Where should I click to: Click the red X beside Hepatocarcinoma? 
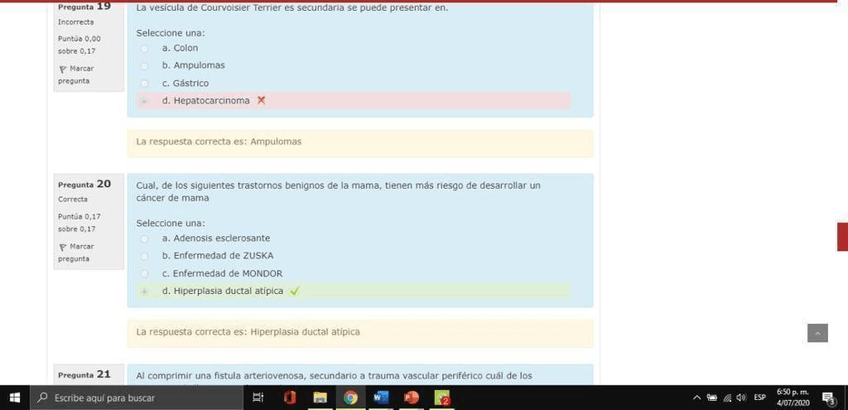pyautogui.click(x=261, y=101)
